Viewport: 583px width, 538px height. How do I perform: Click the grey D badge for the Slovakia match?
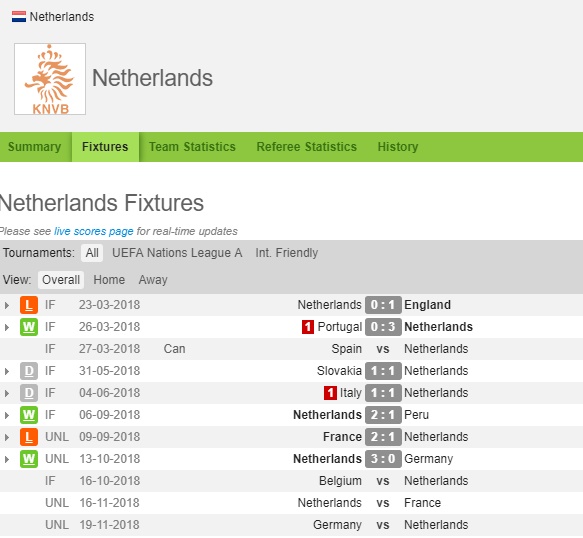click(x=29, y=371)
